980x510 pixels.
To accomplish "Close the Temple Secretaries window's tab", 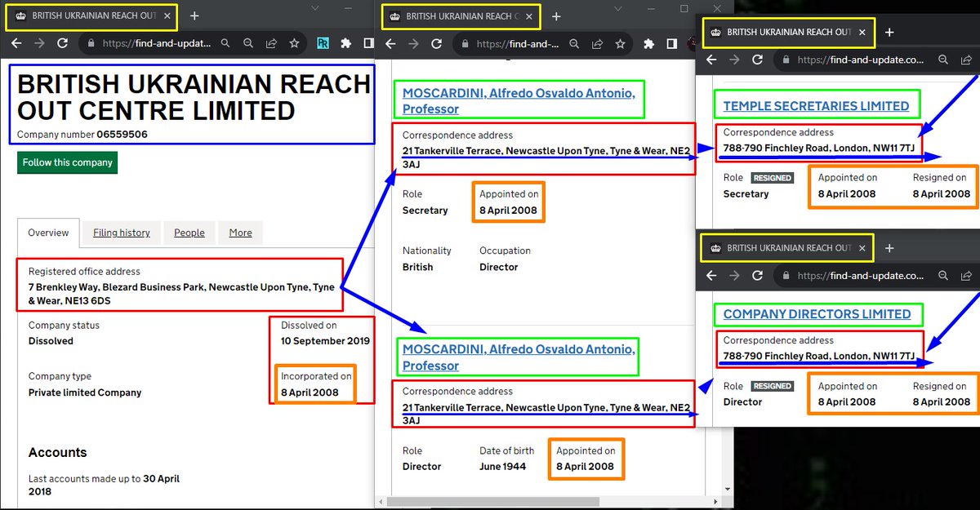I will [x=863, y=33].
